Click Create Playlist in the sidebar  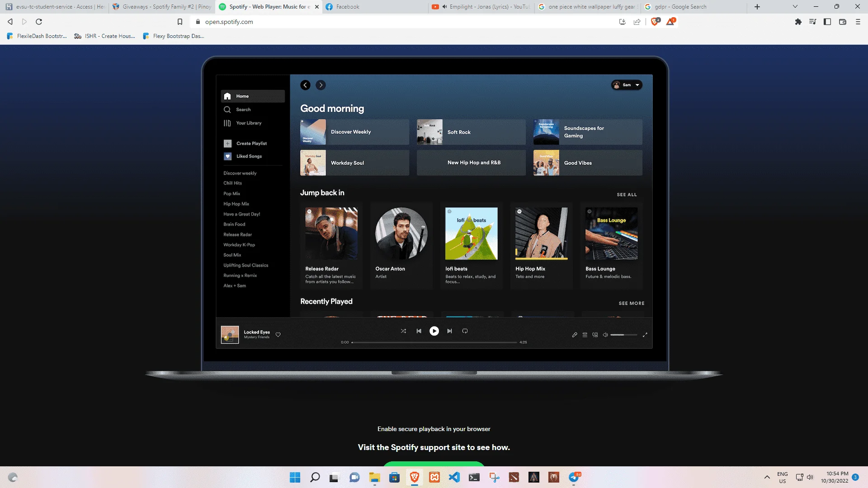pyautogui.click(x=245, y=143)
